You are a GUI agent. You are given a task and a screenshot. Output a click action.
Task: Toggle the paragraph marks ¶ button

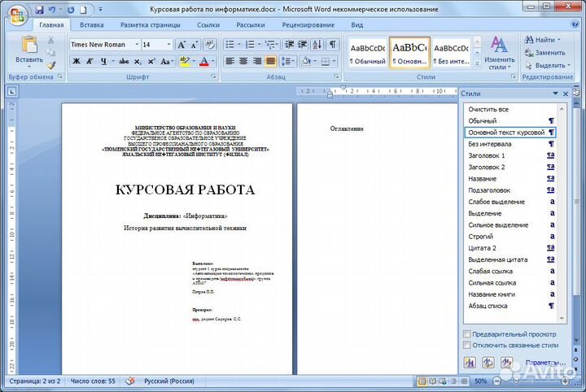[x=332, y=45]
